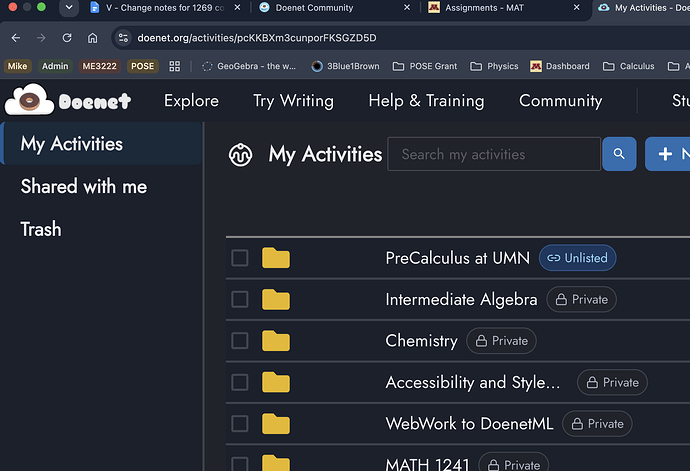Open the Accessibility and Style folder name

point(473,382)
